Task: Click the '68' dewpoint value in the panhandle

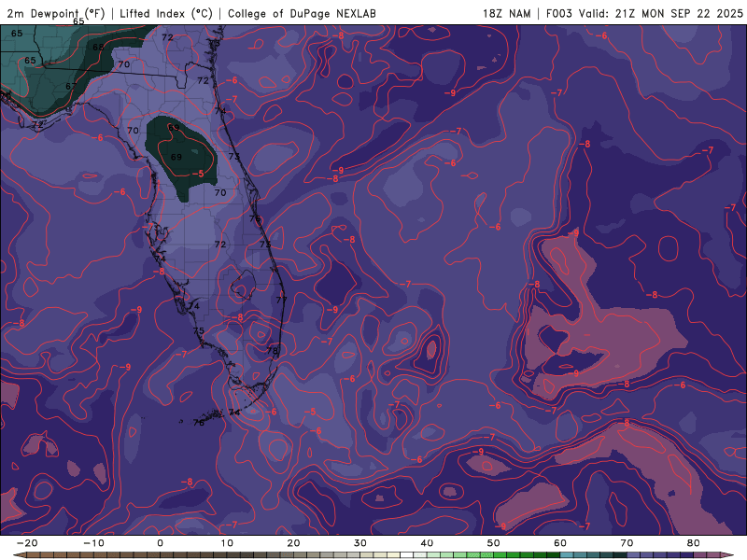Action: pos(98,48)
